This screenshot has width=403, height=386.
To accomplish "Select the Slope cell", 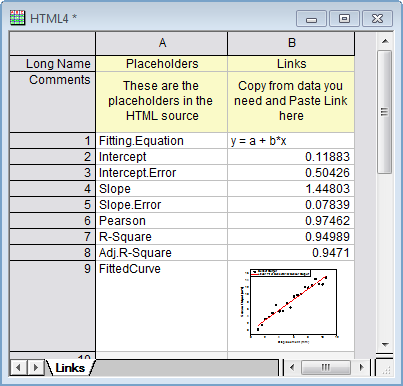I will (162, 189).
